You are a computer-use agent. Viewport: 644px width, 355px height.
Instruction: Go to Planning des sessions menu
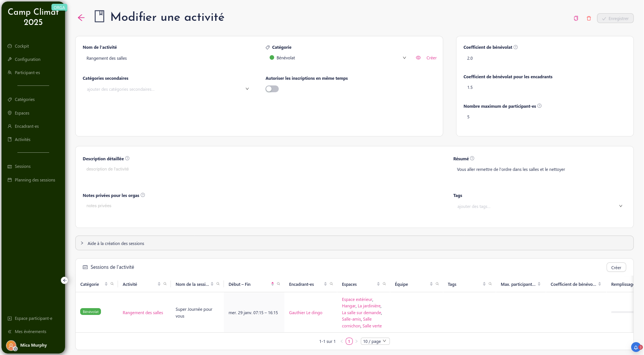tap(35, 180)
